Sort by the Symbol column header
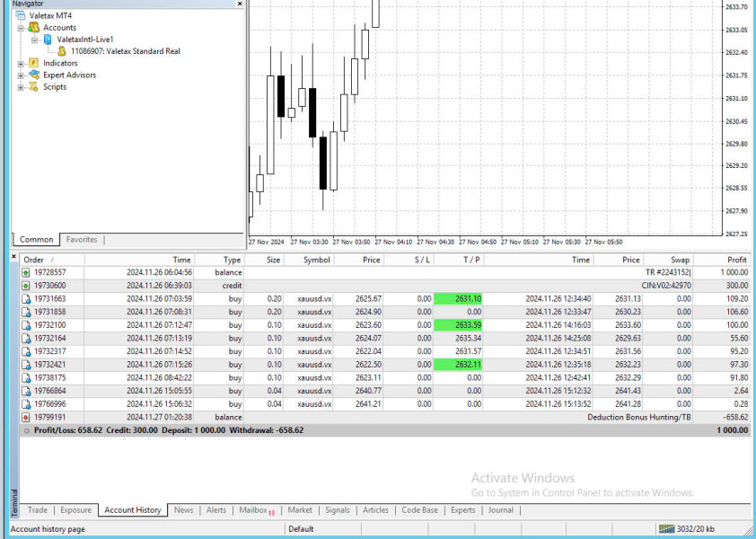Screen dimensions: 756x539 (x=309, y=260)
